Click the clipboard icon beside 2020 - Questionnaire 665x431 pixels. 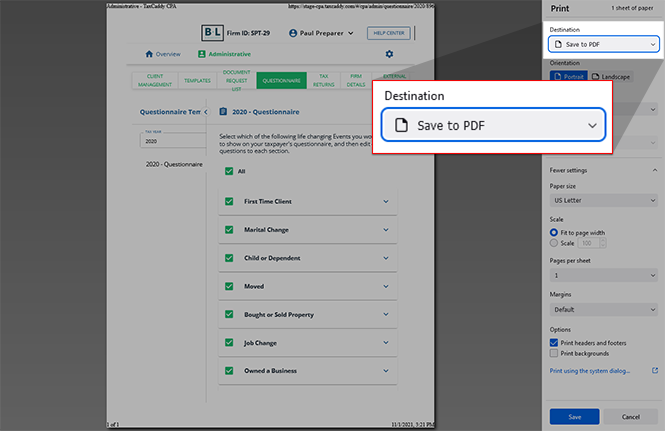click(x=223, y=112)
